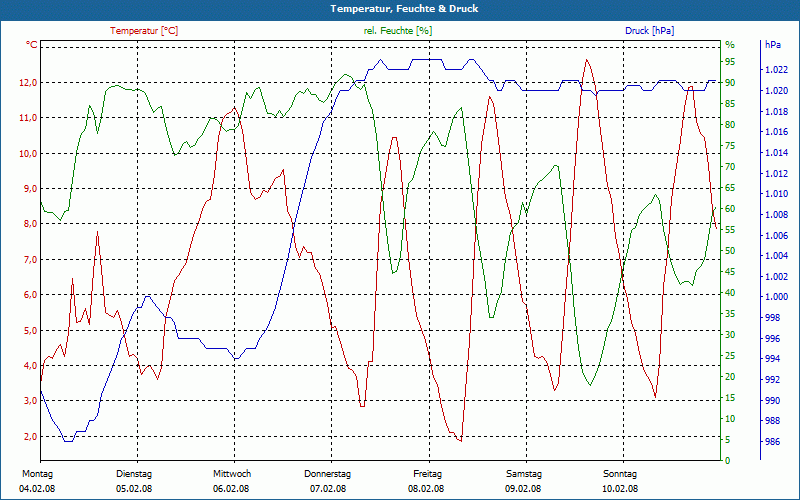800x500 pixels.
Task: Select the Mittwoch 06.02.08 date label
Action: [232, 481]
